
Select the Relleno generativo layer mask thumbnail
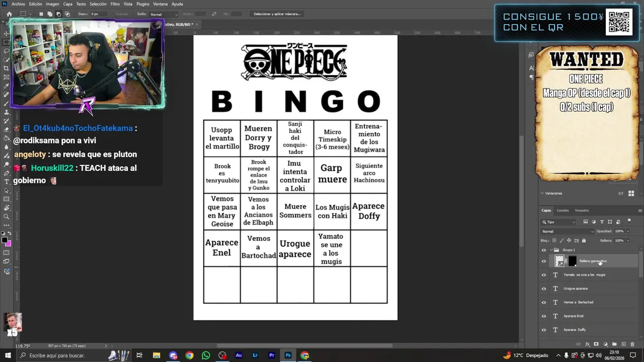[x=572, y=261]
